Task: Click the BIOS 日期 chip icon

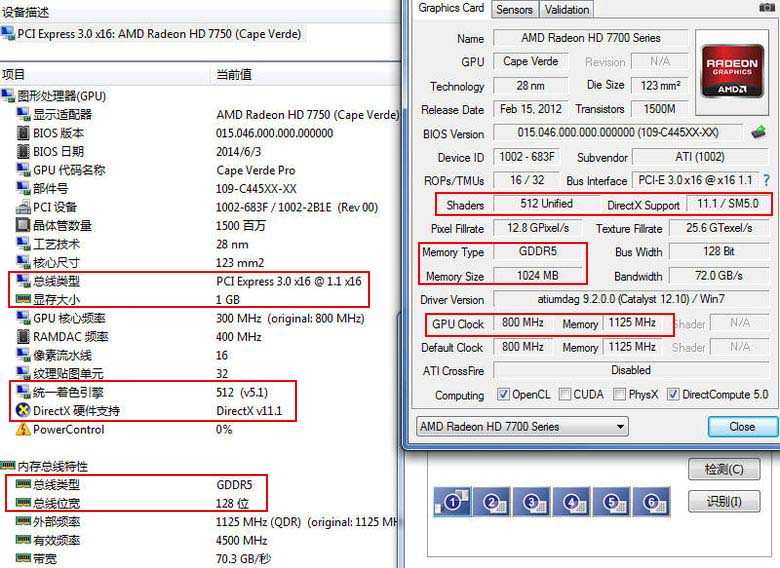Action: point(23,151)
